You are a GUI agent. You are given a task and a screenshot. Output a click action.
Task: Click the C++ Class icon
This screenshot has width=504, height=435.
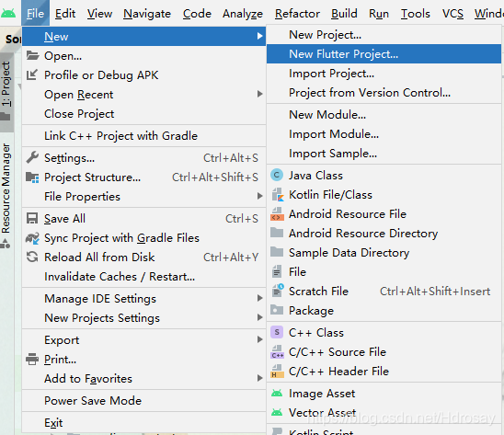click(x=277, y=332)
